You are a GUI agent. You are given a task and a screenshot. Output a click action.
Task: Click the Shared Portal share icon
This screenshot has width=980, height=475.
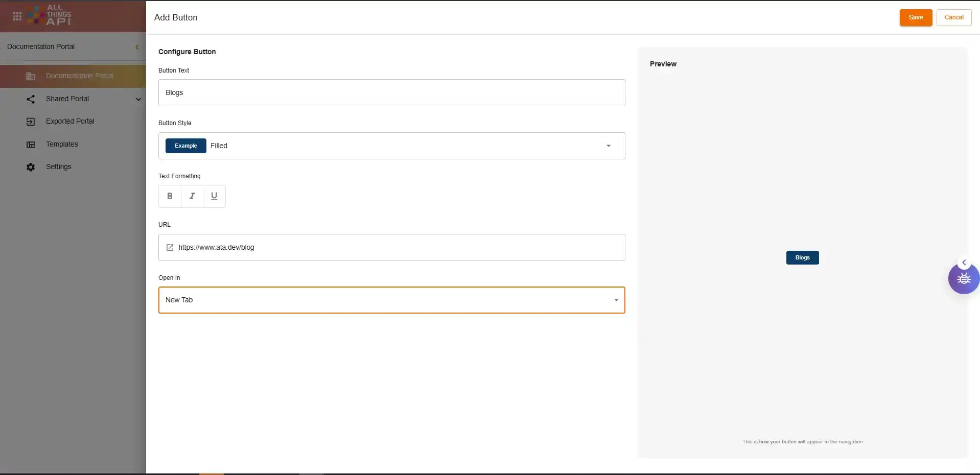(31, 99)
